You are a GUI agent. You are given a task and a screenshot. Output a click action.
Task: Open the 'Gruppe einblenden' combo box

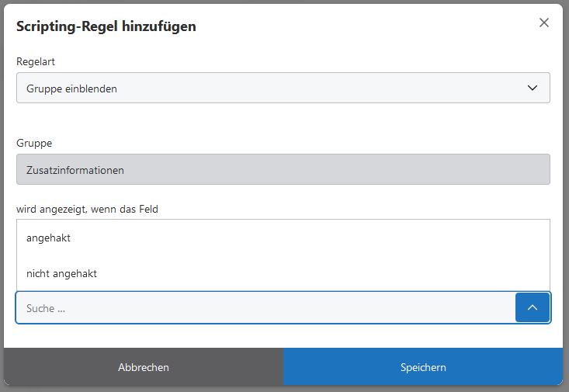tap(283, 88)
